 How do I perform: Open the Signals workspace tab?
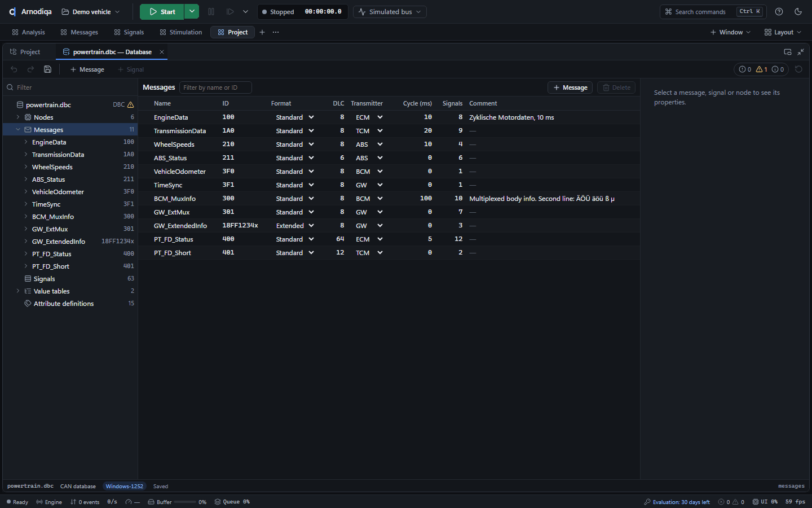click(x=129, y=32)
